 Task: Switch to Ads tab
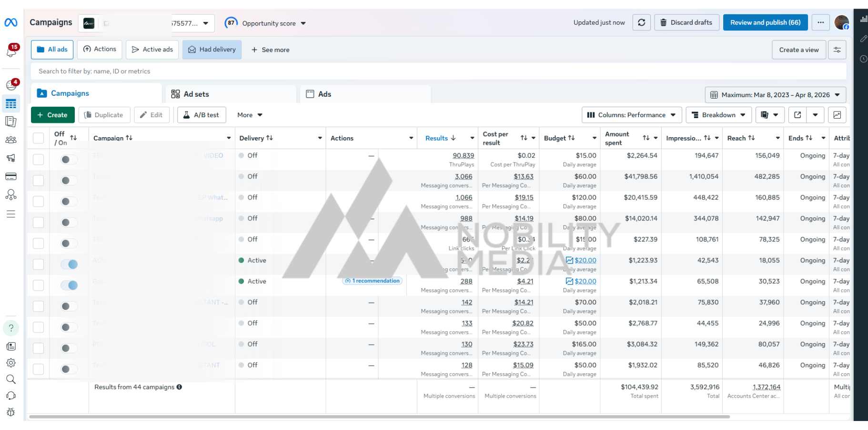point(365,94)
